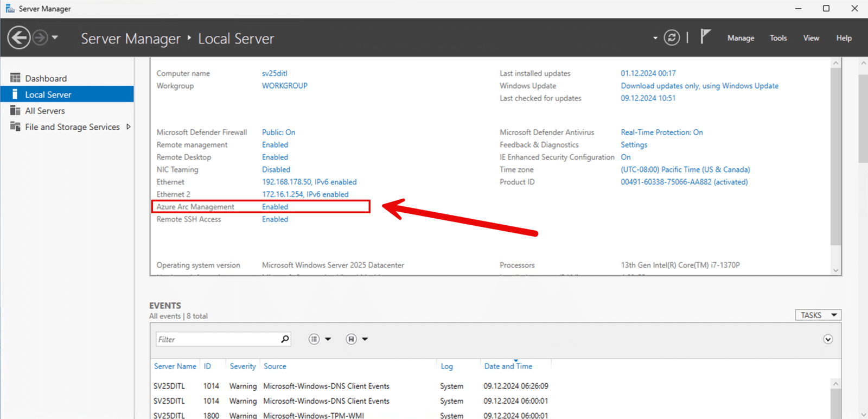Open the Events TASKS dropdown
The image size is (868, 419).
(x=818, y=315)
